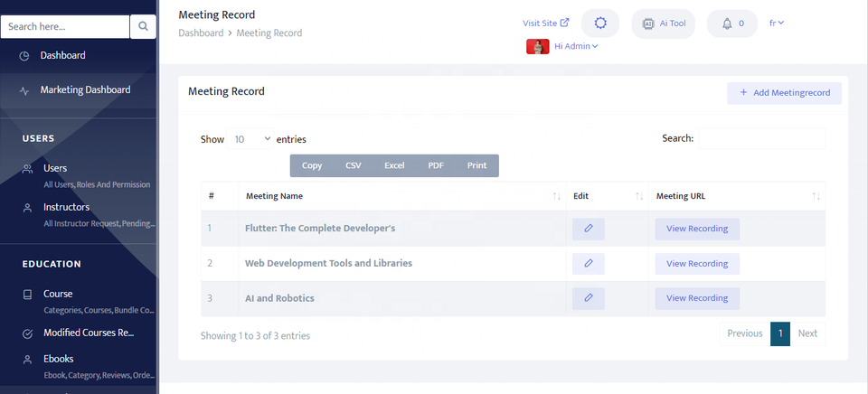Open the fr language dropdown
The height and width of the screenshot is (394, 868).
click(x=776, y=23)
